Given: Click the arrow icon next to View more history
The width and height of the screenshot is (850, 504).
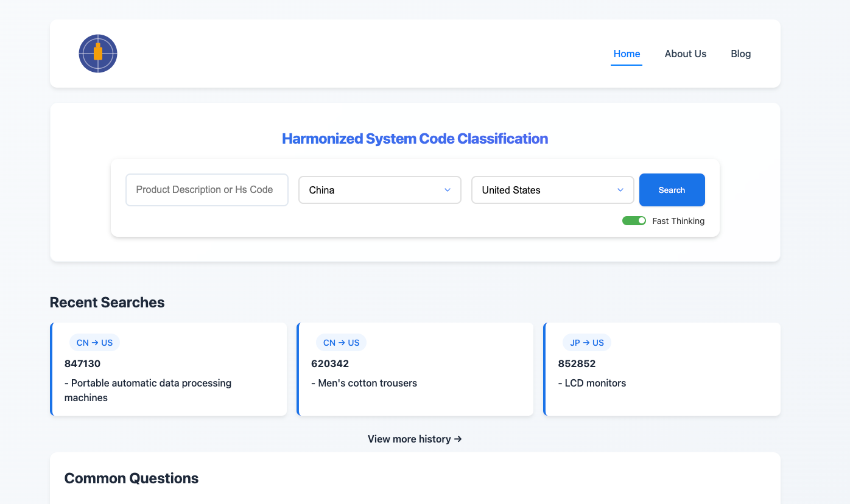Looking at the screenshot, I should pyautogui.click(x=458, y=439).
